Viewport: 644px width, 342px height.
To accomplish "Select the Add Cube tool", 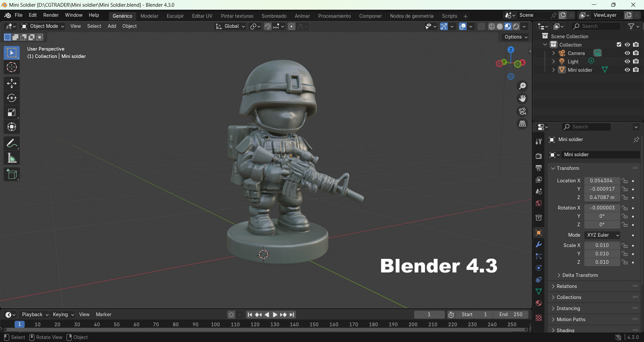I will click(12, 174).
